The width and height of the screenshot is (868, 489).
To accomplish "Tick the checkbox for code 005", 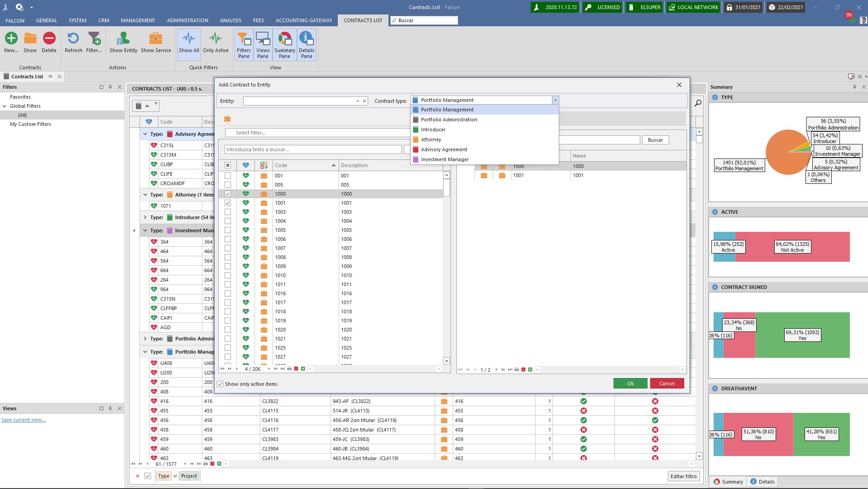I will (x=228, y=185).
